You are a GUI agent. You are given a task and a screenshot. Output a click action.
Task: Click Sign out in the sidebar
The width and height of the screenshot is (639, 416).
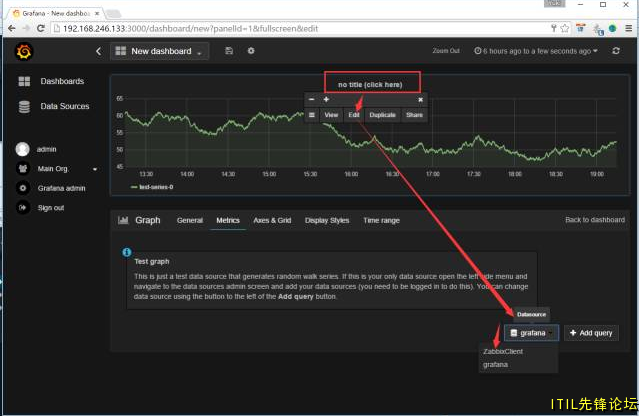51,208
